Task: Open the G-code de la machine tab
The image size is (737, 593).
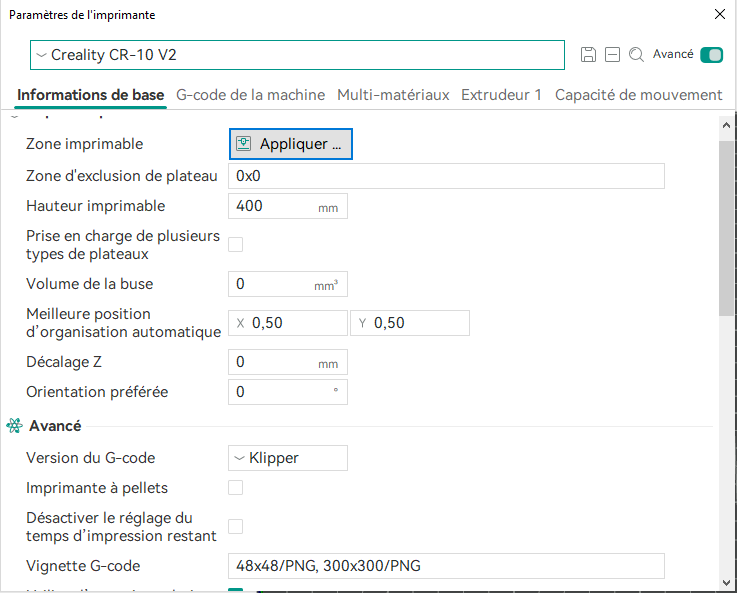Action: [251, 95]
